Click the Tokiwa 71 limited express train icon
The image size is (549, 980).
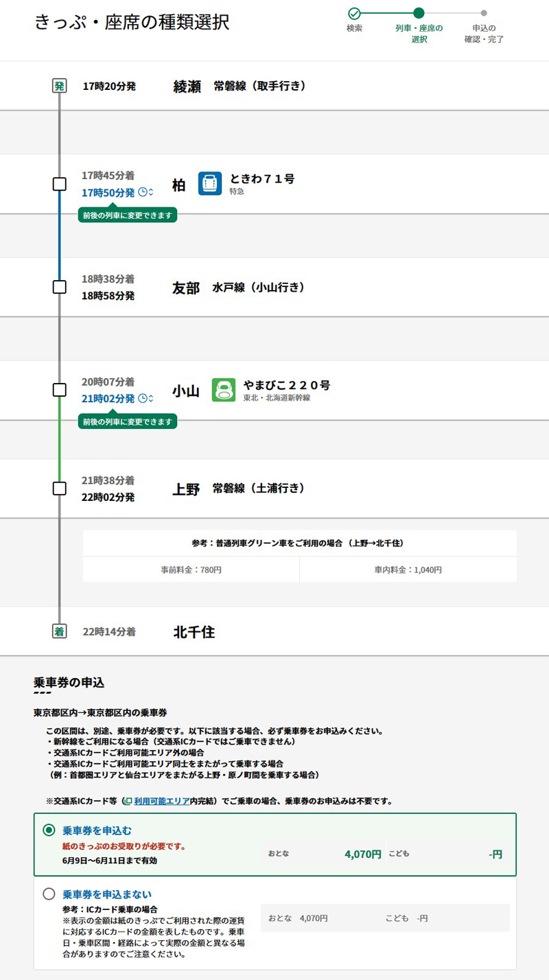[210, 183]
